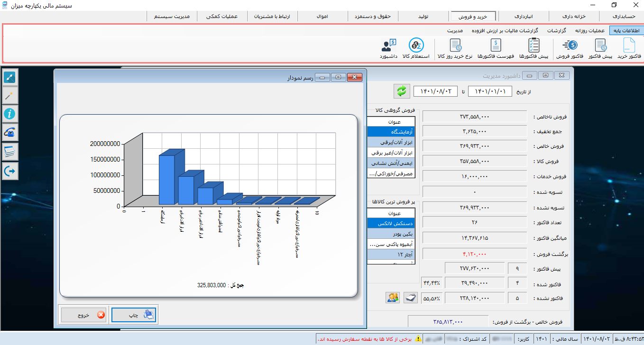Viewport: 644px width, 345px height.
Task: Open the تولید main menu
Action: (x=423, y=16)
